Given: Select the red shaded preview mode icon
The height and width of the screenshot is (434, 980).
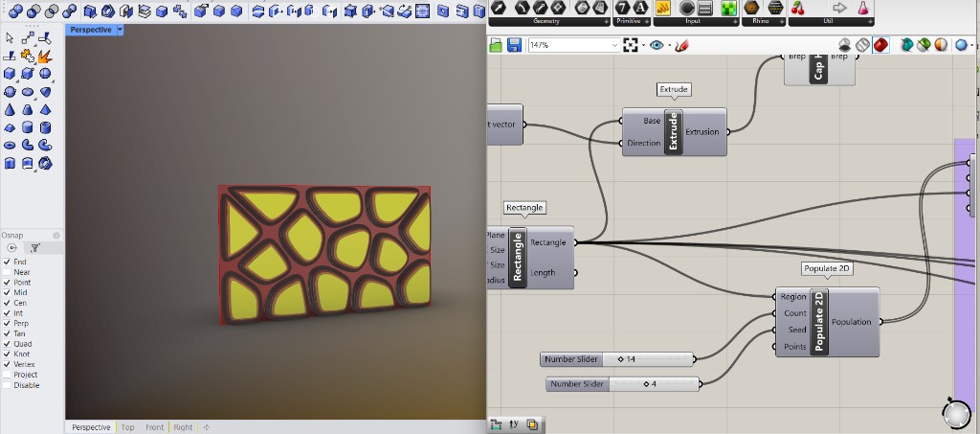Looking at the screenshot, I should click(x=880, y=45).
